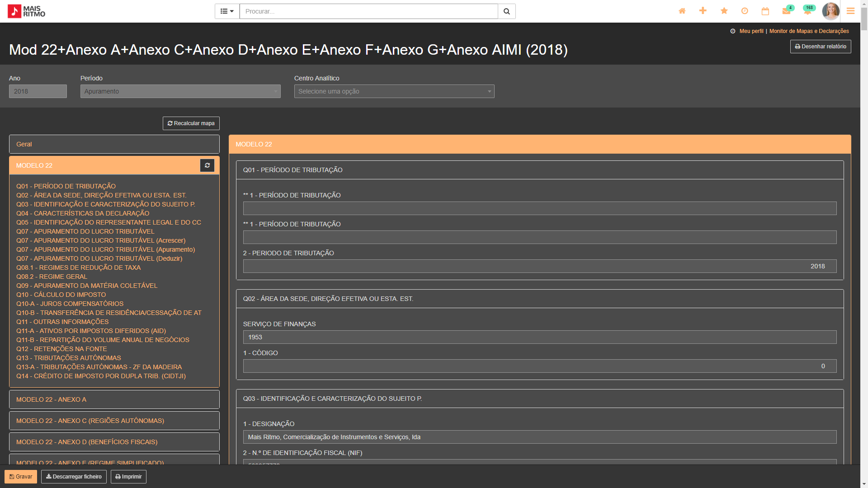Open the home icon in top bar
The width and height of the screenshot is (868, 488).
(682, 11)
